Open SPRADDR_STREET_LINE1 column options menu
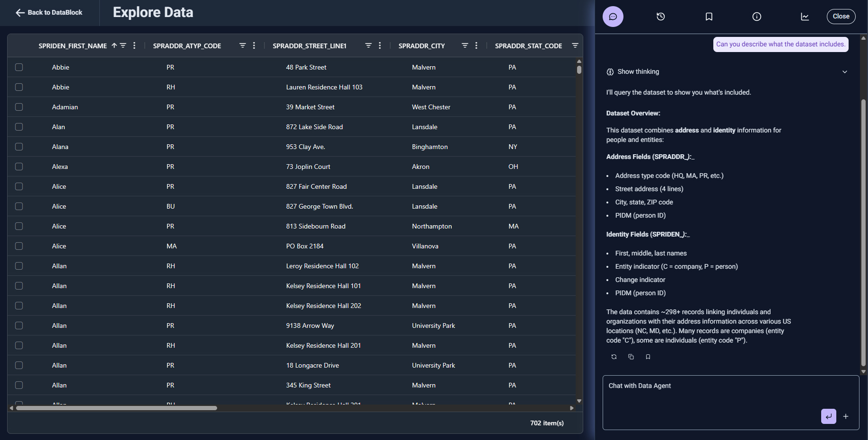868x440 pixels. coord(380,45)
